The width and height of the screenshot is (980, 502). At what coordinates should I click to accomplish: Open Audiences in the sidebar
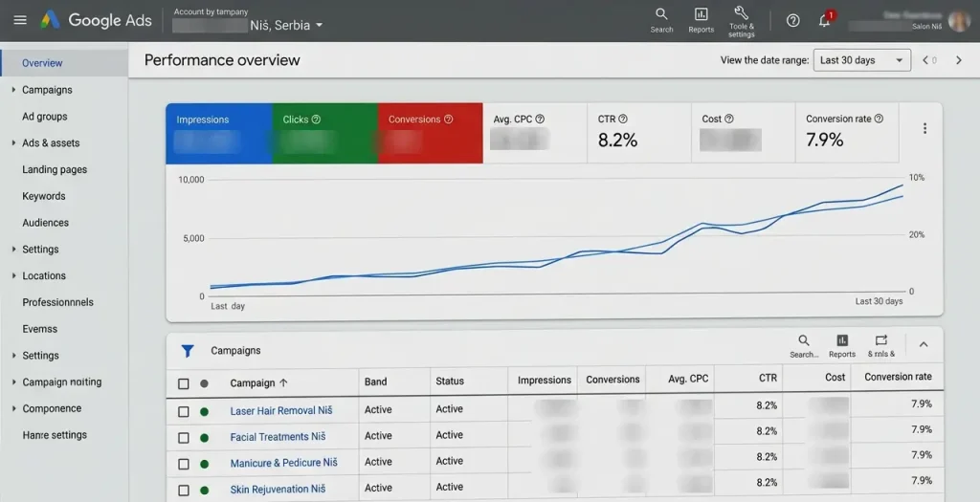[x=46, y=222]
